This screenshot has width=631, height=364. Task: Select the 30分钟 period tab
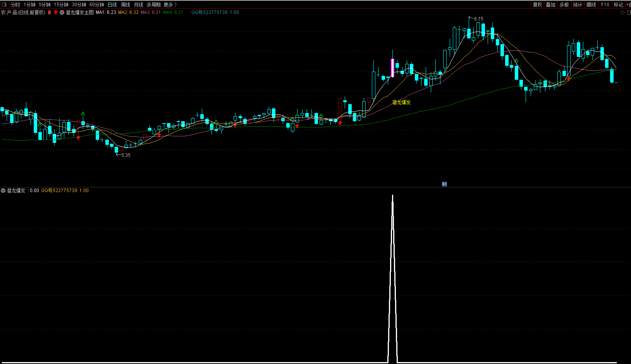[x=79, y=5]
